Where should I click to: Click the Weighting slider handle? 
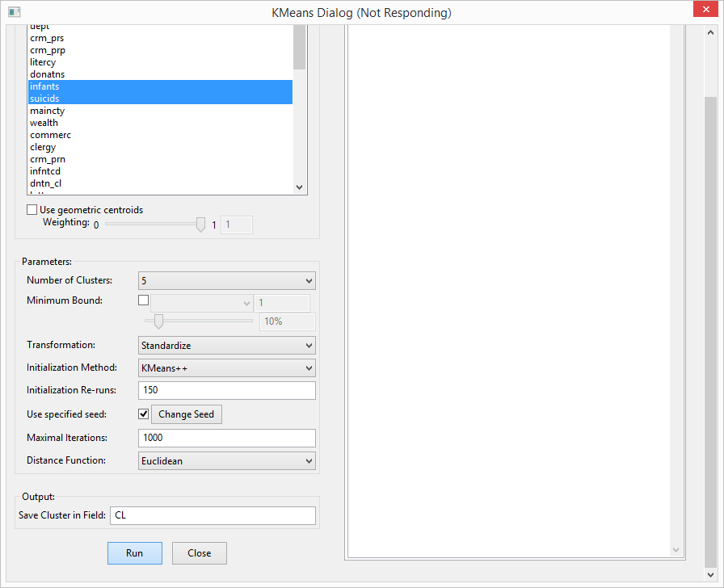[x=201, y=225]
